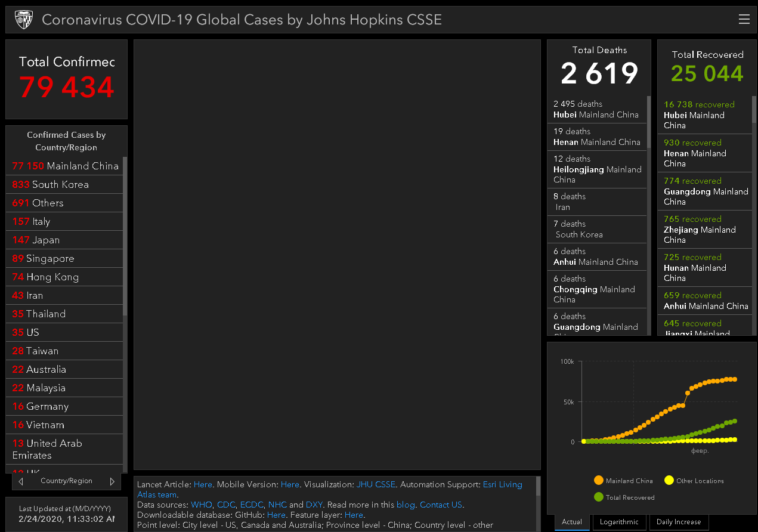The height and width of the screenshot is (532, 758).
Task: Click the Total Confirmed number 79 434
Action: [67, 87]
